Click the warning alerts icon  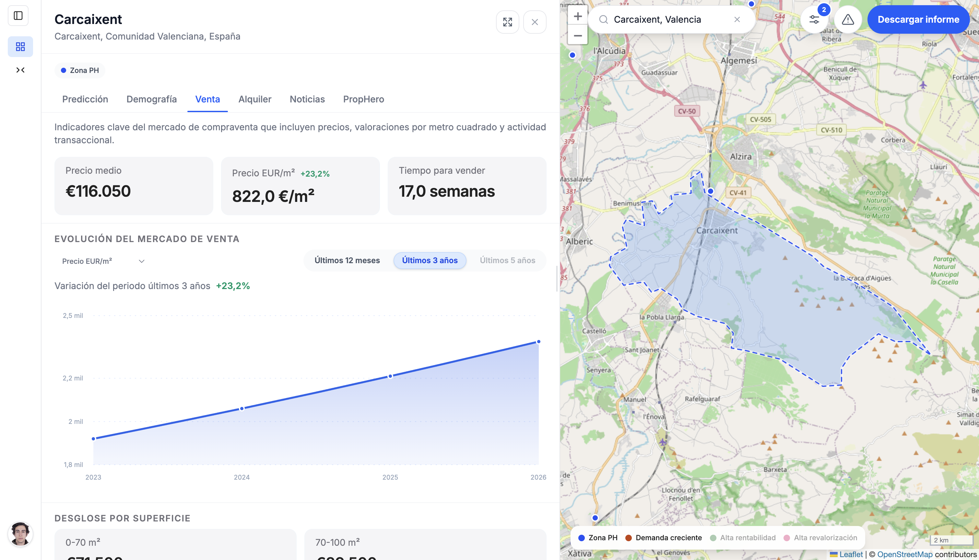click(x=847, y=19)
